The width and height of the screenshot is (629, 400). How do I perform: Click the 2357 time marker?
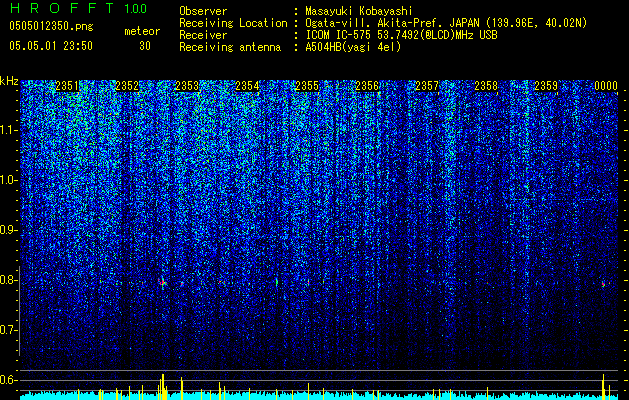(x=427, y=86)
